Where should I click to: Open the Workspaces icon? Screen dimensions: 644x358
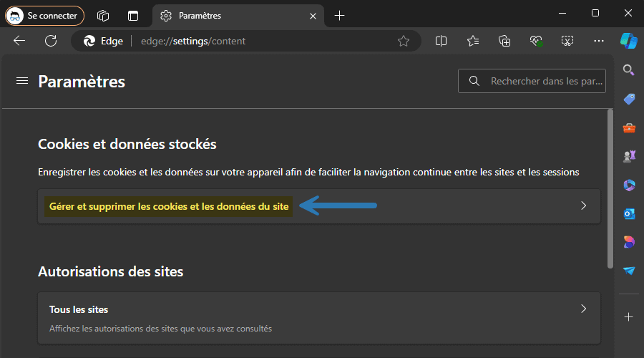click(x=103, y=16)
